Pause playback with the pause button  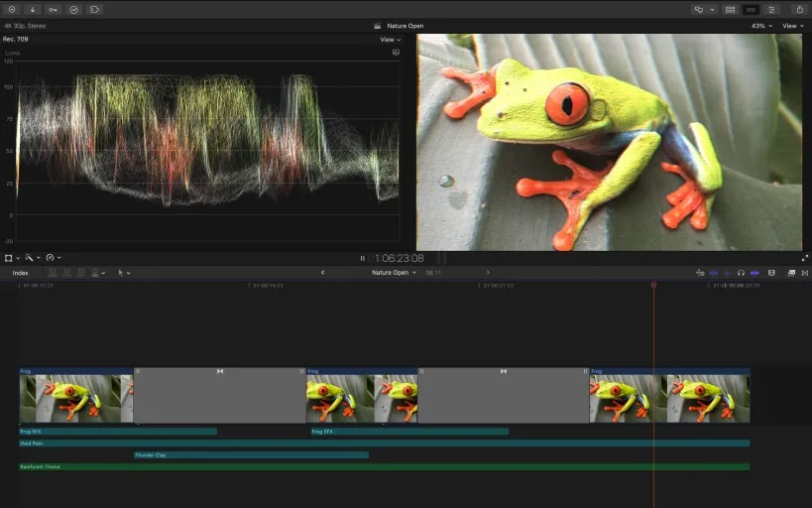(x=363, y=258)
